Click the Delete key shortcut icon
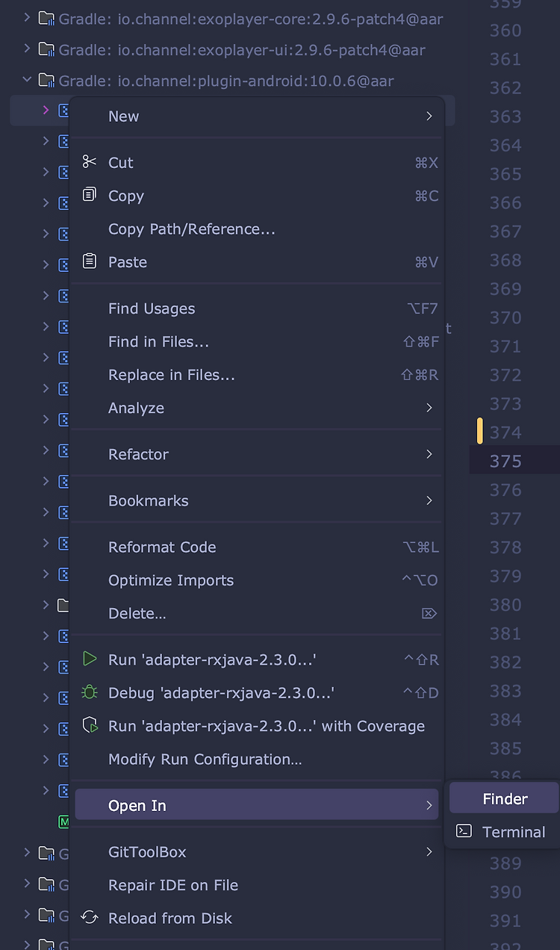Image resolution: width=560 pixels, height=950 pixels. click(429, 613)
